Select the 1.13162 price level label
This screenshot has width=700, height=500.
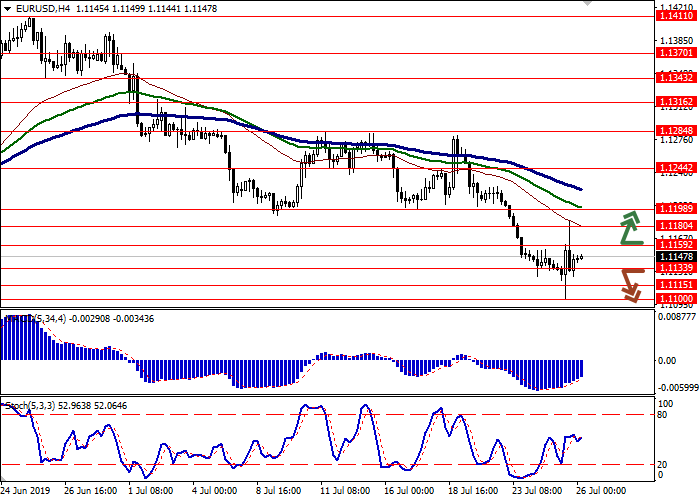(x=676, y=101)
